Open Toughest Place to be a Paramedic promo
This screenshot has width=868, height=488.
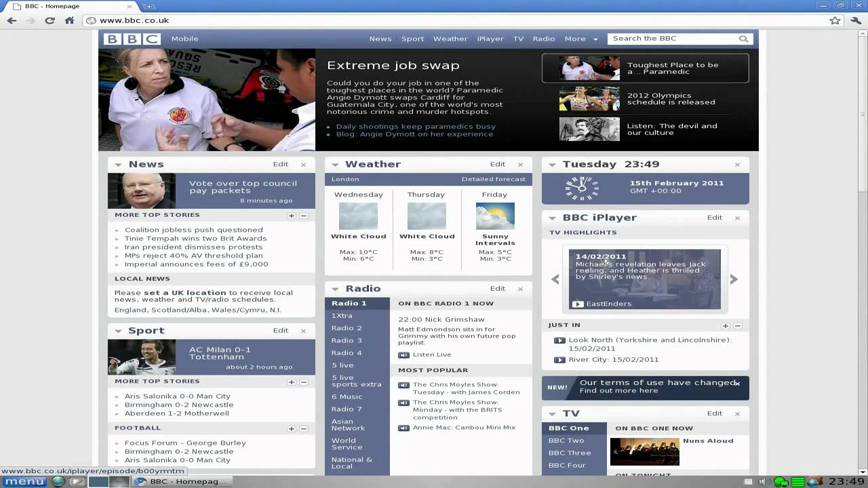pos(645,68)
